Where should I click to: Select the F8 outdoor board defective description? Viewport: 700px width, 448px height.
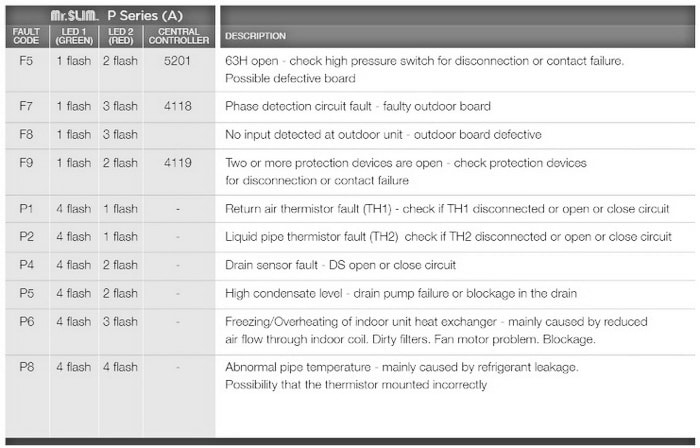(x=383, y=135)
